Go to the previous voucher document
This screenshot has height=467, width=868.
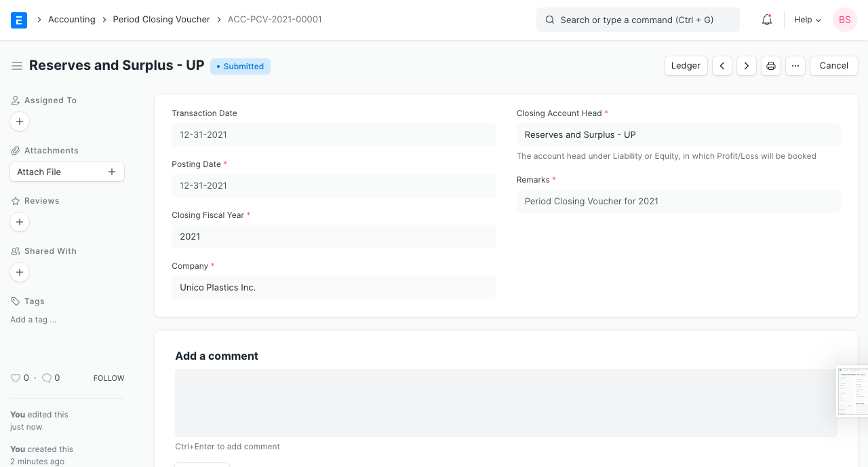[x=722, y=66]
